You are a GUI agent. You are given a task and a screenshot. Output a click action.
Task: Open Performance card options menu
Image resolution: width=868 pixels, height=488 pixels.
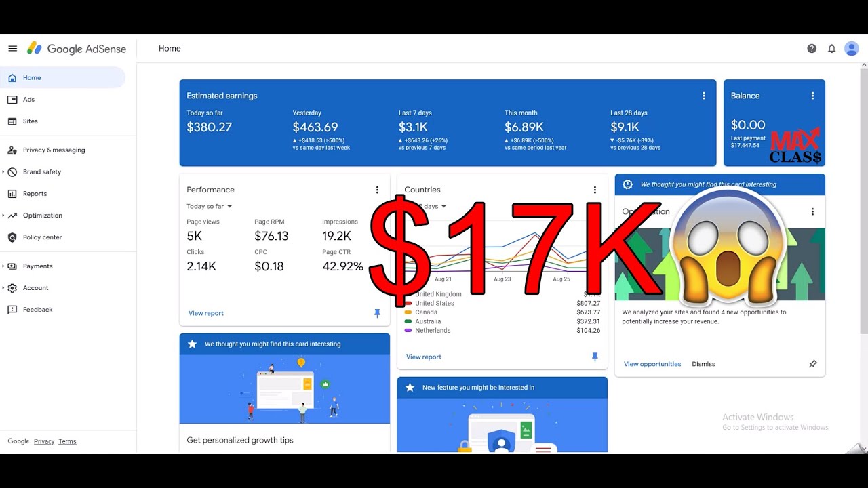coord(377,190)
